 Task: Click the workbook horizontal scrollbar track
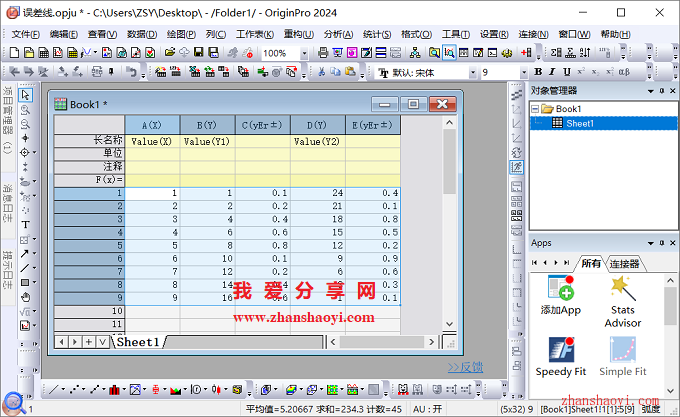click(382, 342)
